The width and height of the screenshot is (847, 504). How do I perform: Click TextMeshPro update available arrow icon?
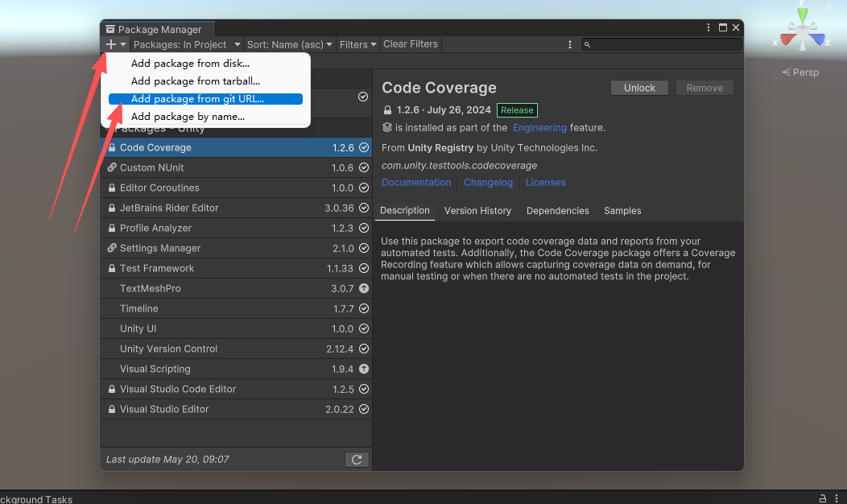point(364,288)
